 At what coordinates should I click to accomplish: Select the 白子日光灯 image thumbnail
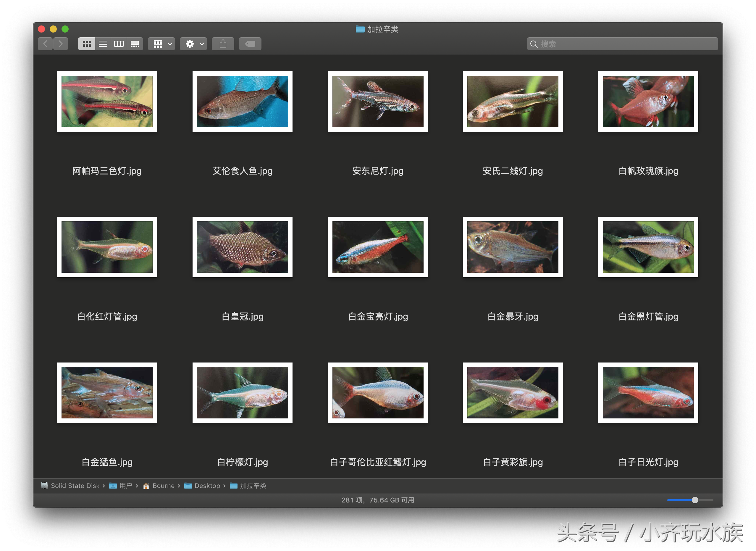click(648, 393)
